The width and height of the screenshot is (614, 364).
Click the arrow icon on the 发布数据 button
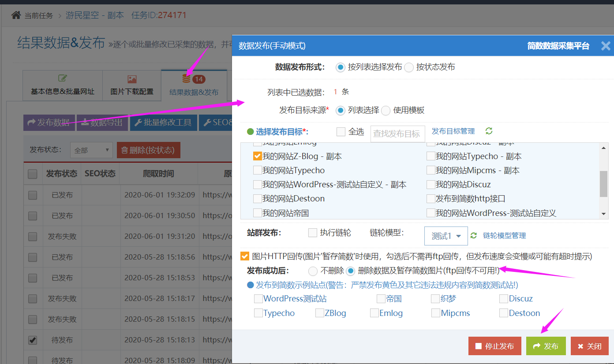32,121
